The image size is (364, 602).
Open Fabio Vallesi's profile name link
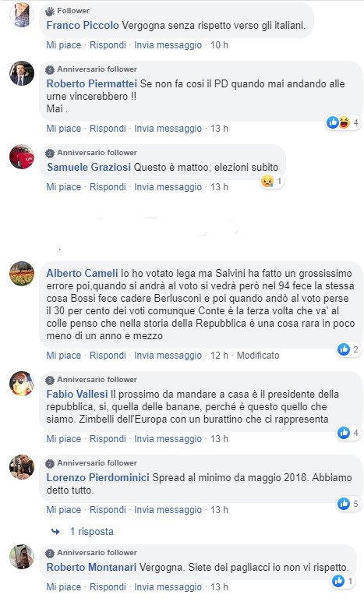pos(77,395)
